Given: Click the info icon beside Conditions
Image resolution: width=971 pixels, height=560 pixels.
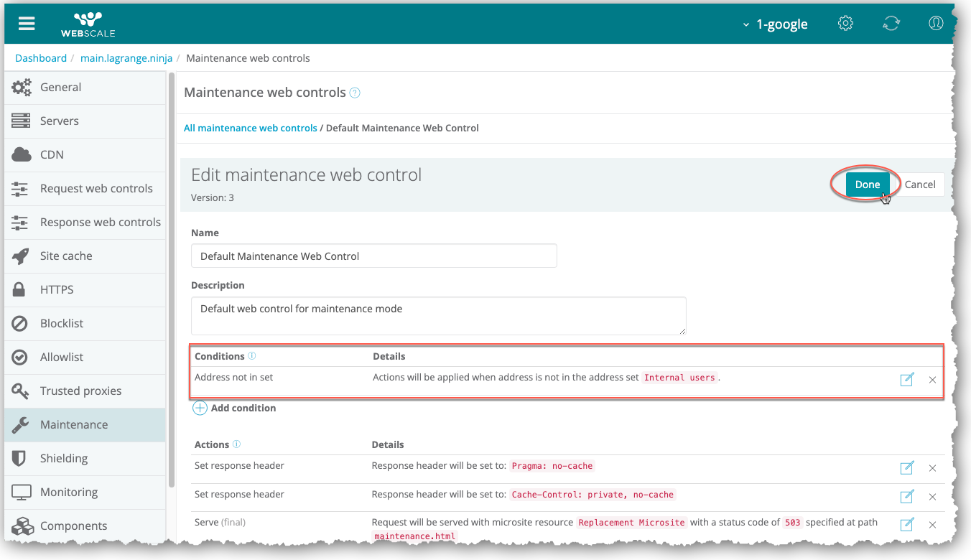Looking at the screenshot, I should pos(252,356).
